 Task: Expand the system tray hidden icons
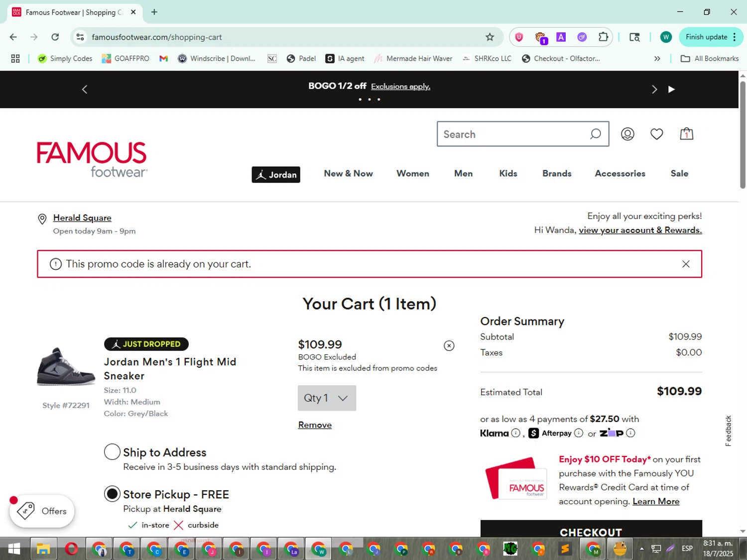tap(642, 549)
